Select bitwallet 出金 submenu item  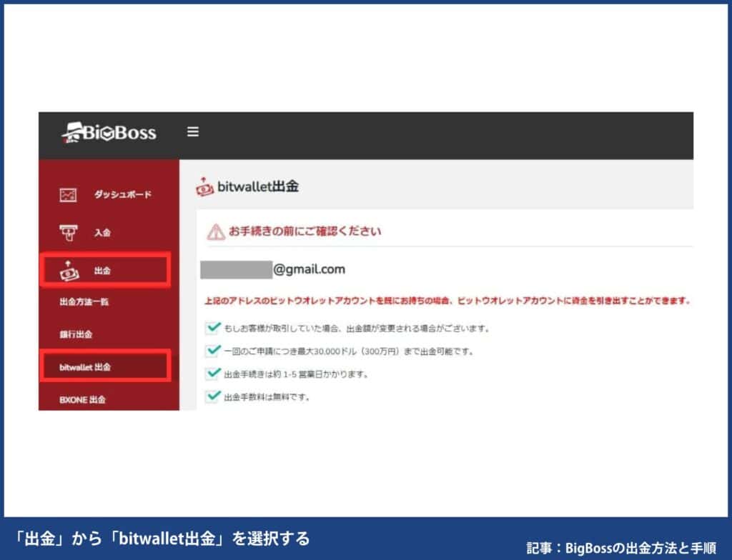(x=106, y=367)
